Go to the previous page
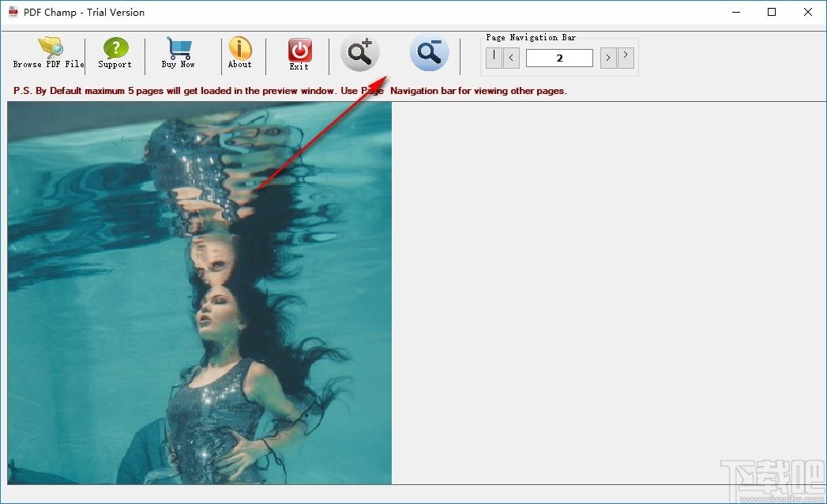 [511, 58]
